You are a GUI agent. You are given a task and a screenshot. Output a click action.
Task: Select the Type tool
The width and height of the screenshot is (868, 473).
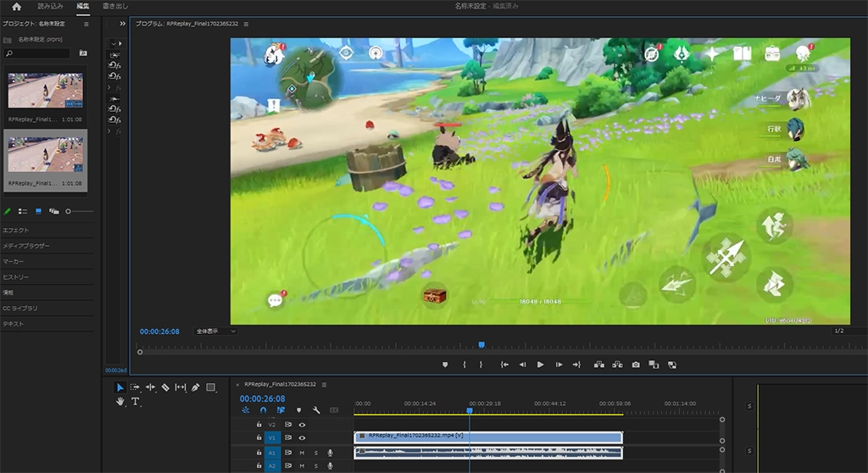coord(135,402)
